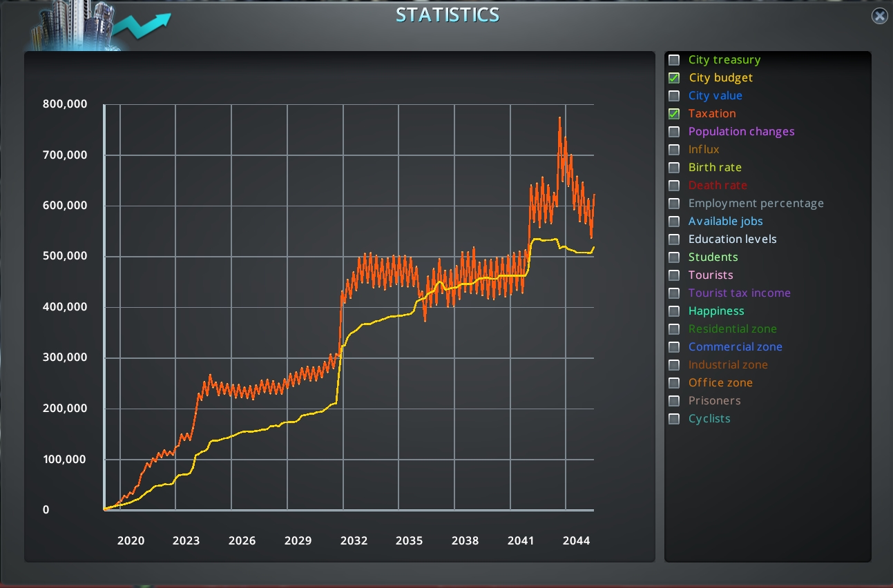Turn on the Employment percentage checkbox

(x=674, y=204)
